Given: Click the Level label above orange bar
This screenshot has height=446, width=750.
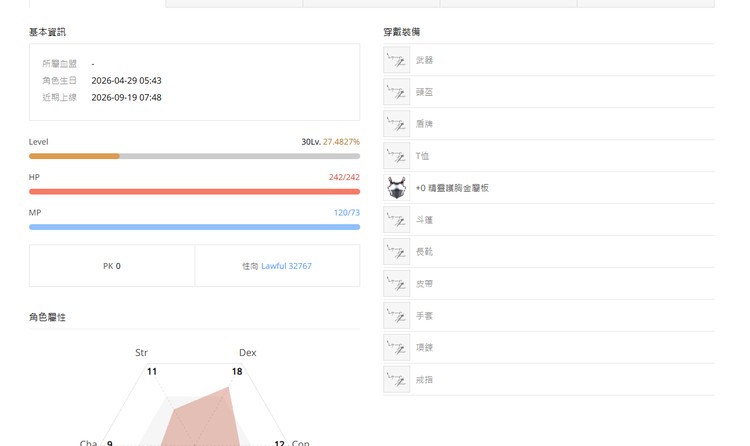Looking at the screenshot, I should 38,142.
